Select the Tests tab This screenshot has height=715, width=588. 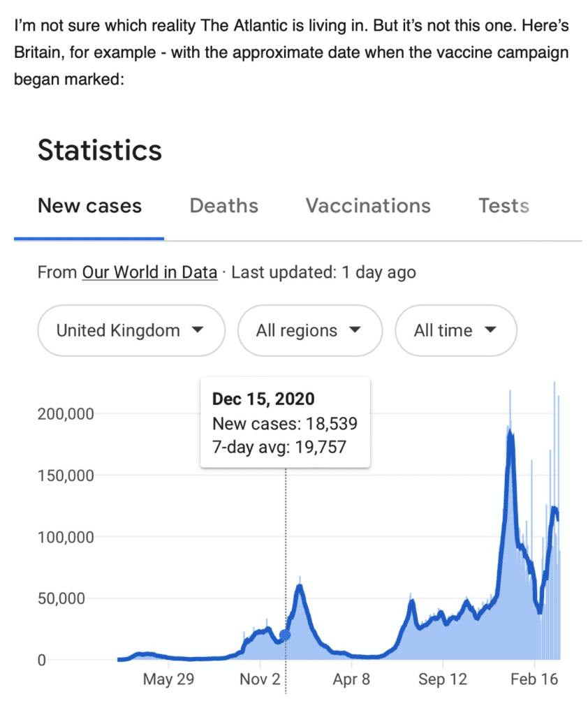504,206
